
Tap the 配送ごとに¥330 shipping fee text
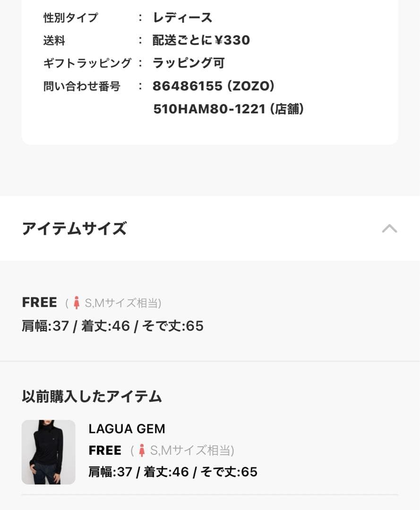201,40
